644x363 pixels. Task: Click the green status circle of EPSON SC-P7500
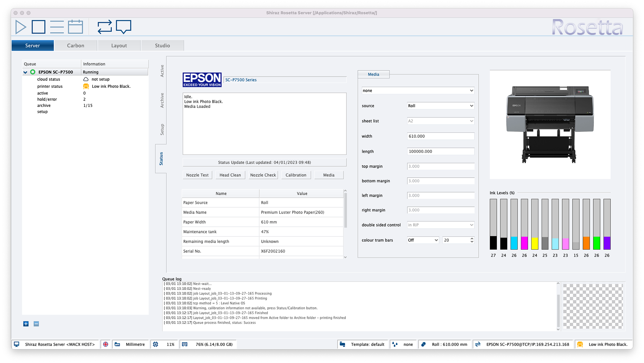coord(33,72)
